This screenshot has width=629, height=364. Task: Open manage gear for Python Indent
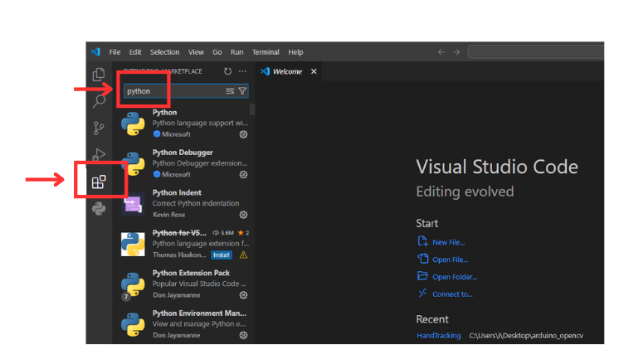click(243, 215)
